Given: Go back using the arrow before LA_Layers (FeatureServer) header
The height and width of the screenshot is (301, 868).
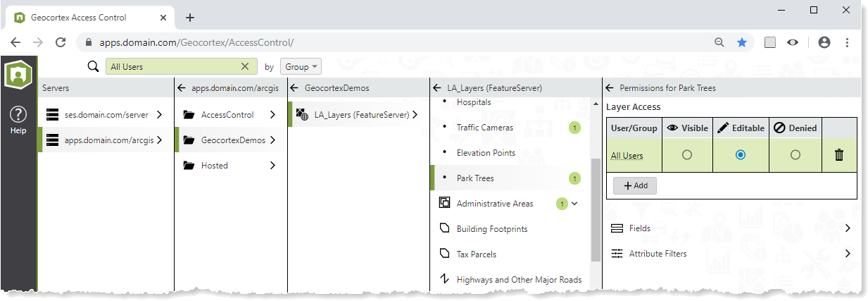Looking at the screenshot, I should click(x=437, y=88).
